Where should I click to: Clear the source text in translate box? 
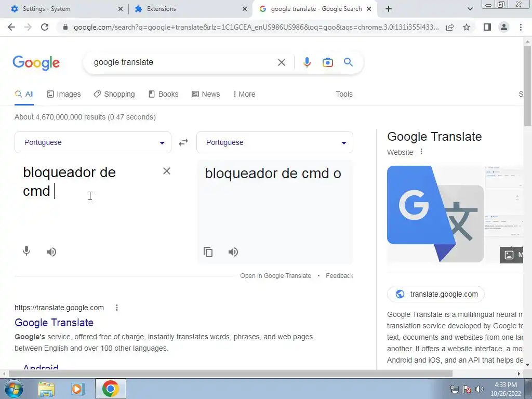pos(167,171)
